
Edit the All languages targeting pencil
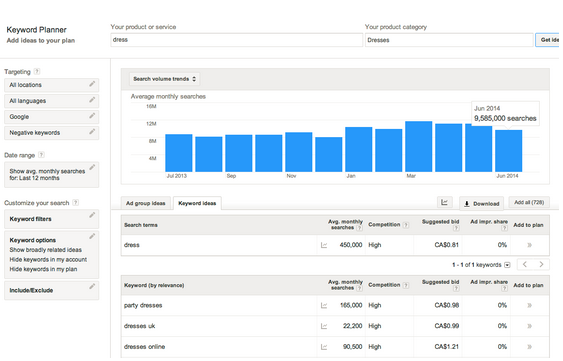(92, 99)
